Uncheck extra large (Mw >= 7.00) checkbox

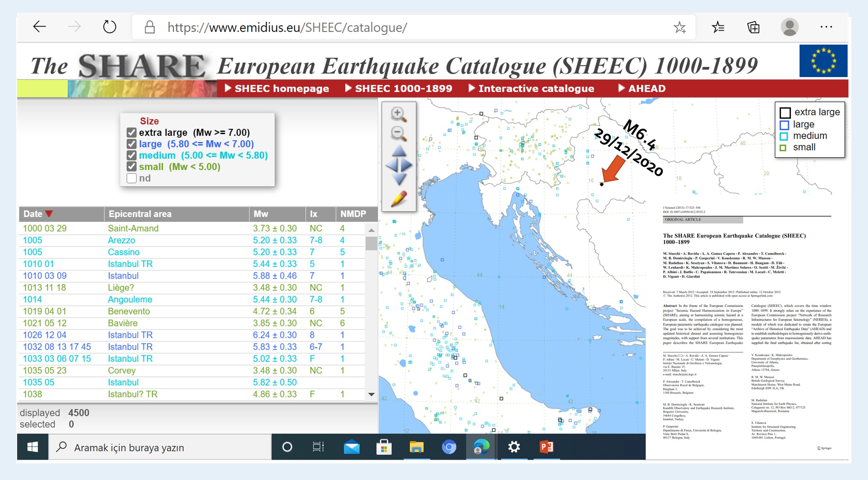pyautogui.click(x=131, y=132)
